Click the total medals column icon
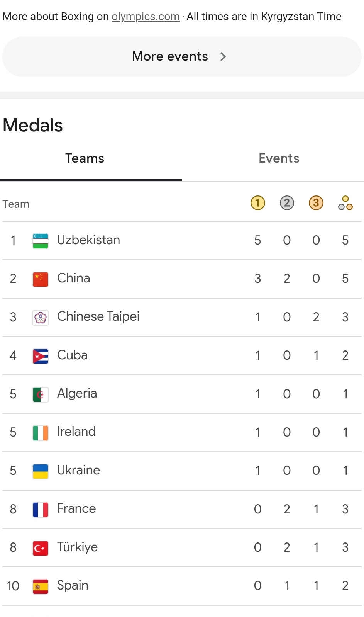Viewport: 364px width, 617px height. point(345,203)
